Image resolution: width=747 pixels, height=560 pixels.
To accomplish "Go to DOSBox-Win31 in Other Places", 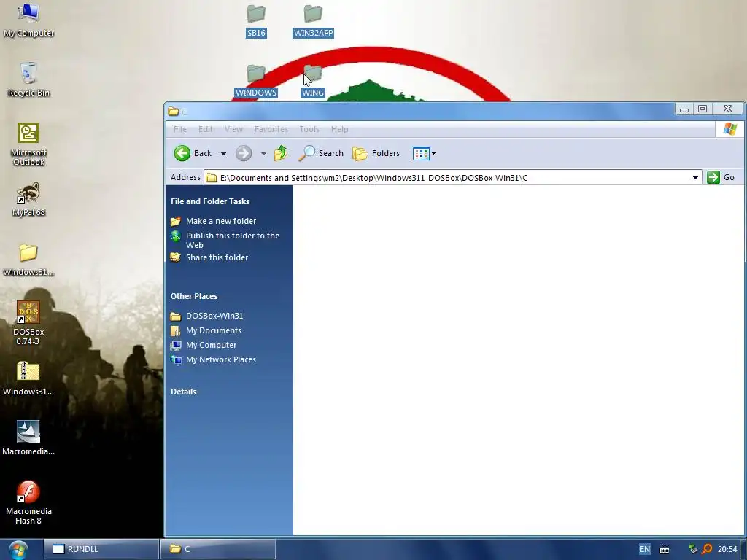I will 214,316.
